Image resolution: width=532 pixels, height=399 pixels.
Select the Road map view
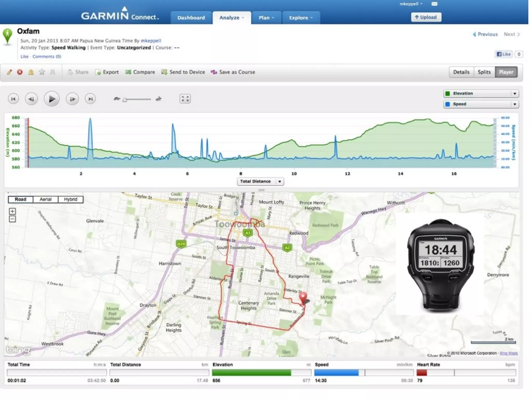(21, 199)
